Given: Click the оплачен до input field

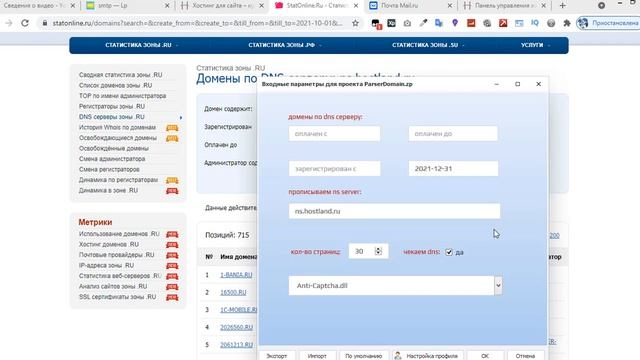Looking at the screenshot, I should click(453, 133).
